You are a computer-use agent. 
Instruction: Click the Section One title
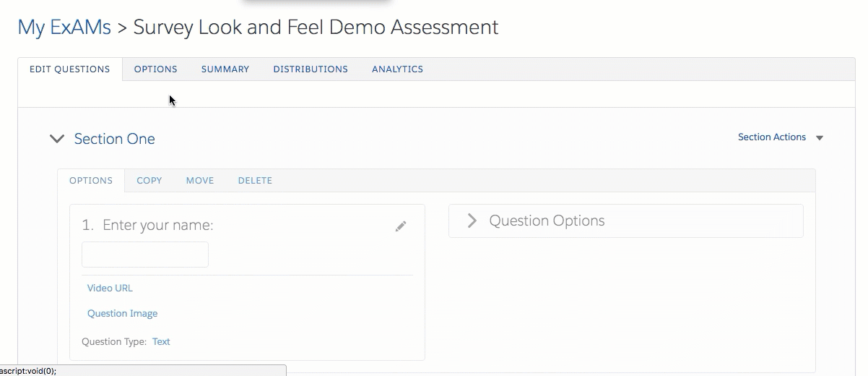click(x=114, y=139)
